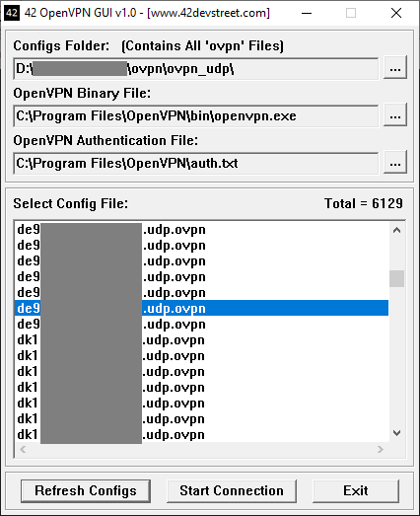
Task: Select the highlighted de9 udp.ovpn entry
Action: click(x=201, y=308)
